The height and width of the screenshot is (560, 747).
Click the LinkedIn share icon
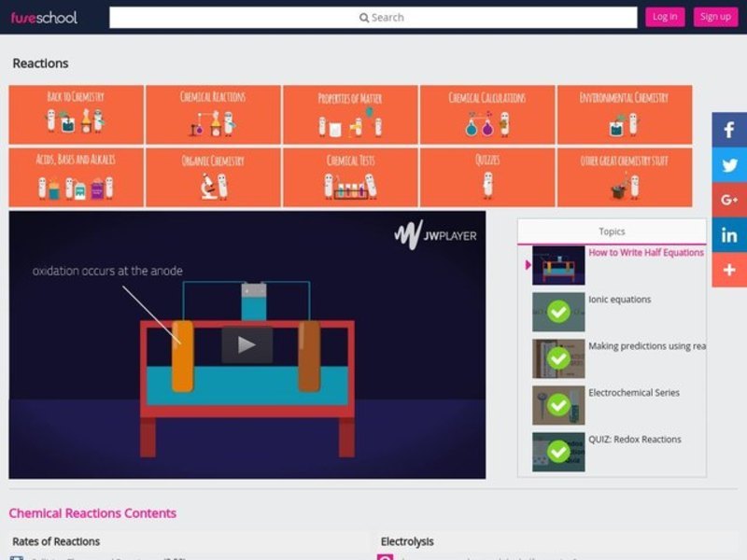[x=729, y=235]
